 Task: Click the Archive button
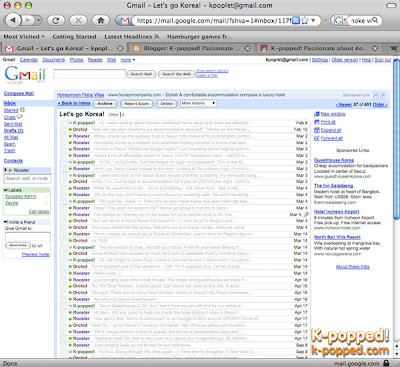[105, 104]
